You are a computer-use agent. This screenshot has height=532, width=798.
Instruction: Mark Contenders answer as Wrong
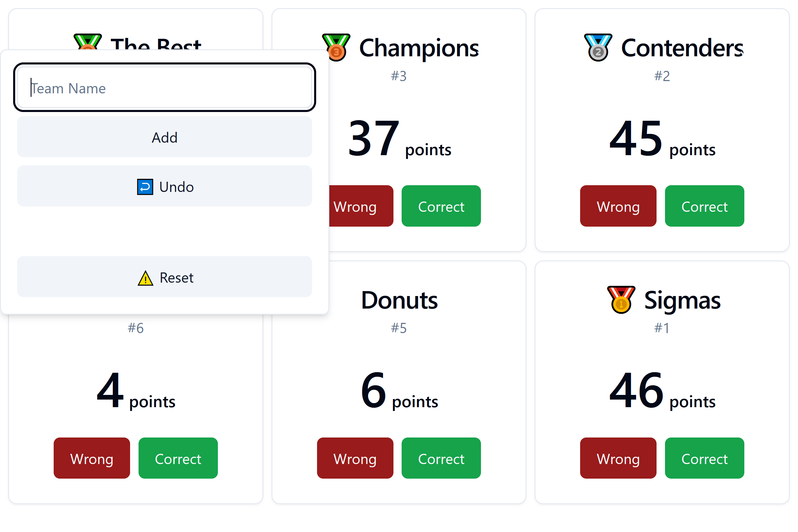(x=618, y=206)
